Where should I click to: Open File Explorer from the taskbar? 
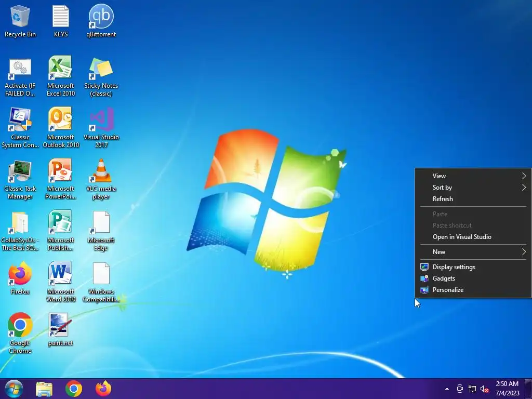(44, 389)
